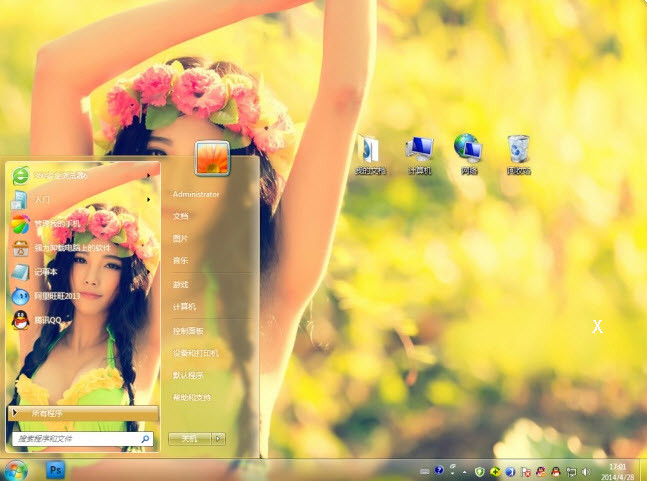Expand the hidden tray icons arrow
The height and width of the screenshot is (481, 647).
point(464,471)
